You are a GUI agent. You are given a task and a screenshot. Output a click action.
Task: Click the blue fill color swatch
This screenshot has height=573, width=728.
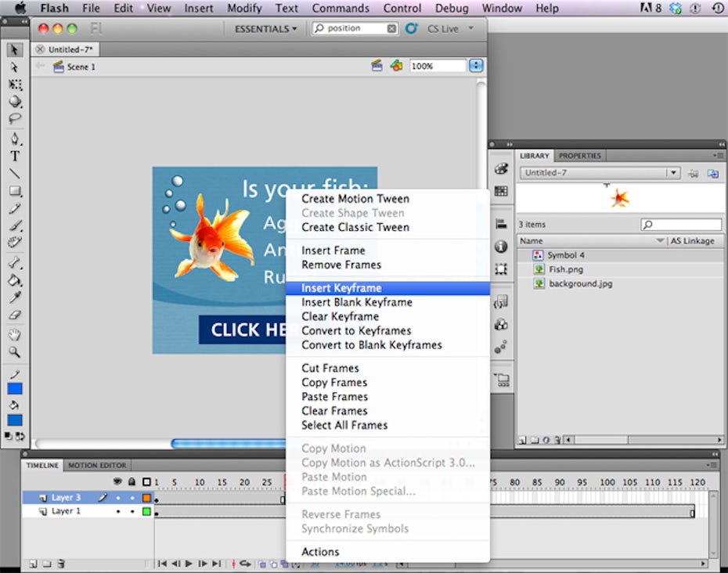(x=15, y=420)
